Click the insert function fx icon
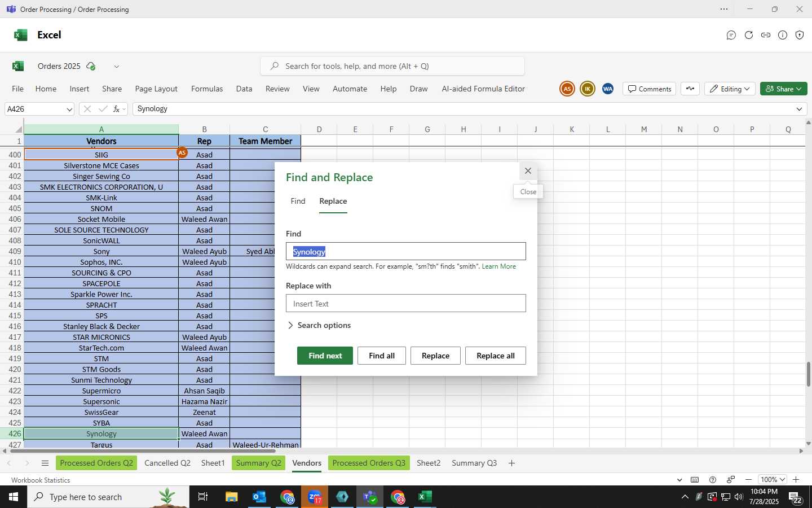This screenshot has width=812, height=508. coord(117,109)
